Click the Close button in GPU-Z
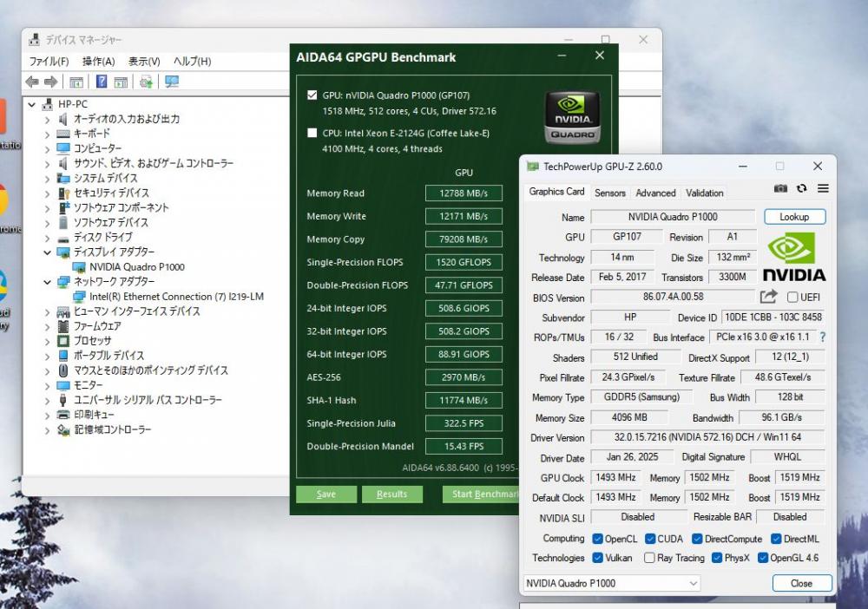 point(801,583)
